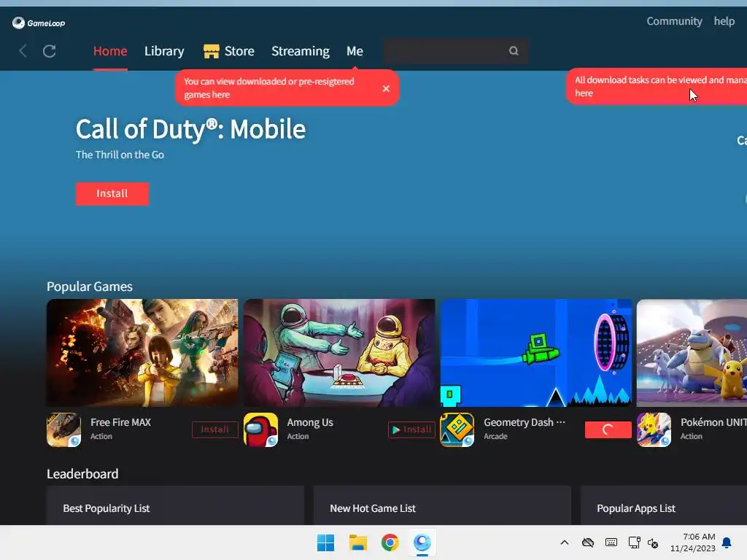
Task: Switch to the Library tab
Action: 164,51
